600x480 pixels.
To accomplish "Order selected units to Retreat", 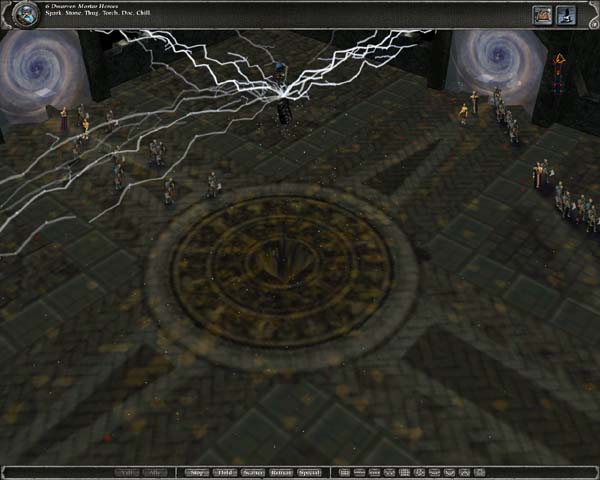I will 281,473.
